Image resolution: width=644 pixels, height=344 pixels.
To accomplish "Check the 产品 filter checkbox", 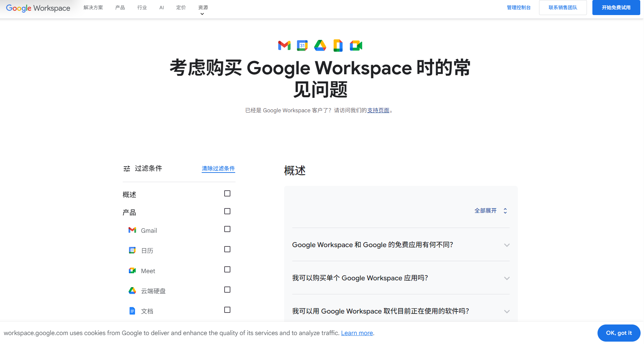I will coord(227,211).
